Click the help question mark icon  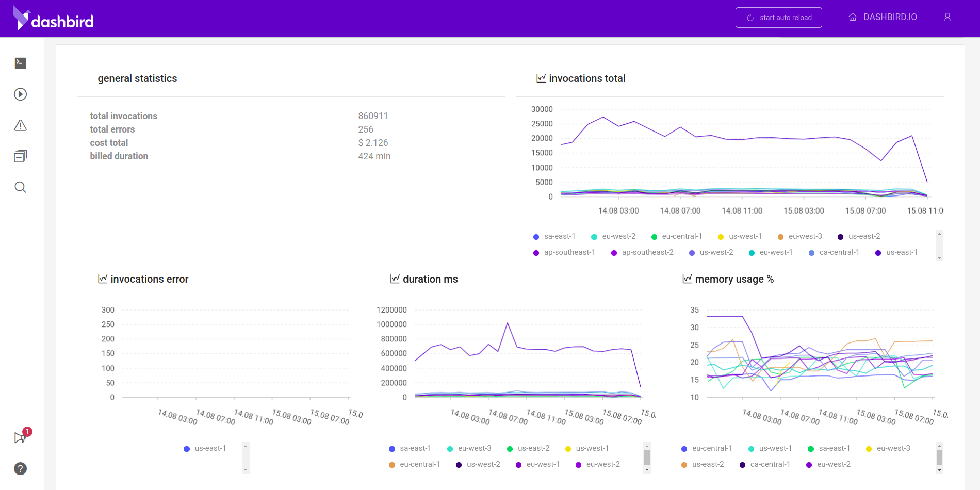coord(20,469)
